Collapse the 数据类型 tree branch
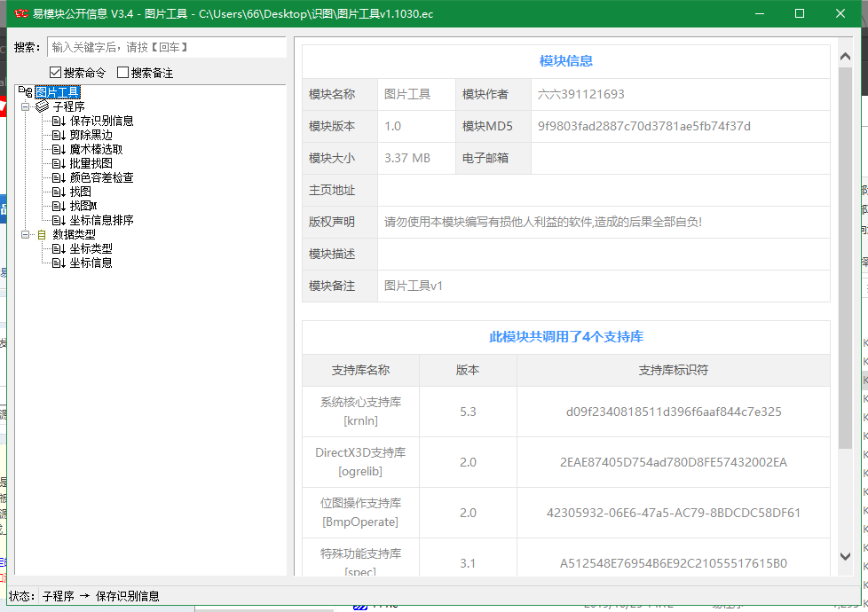Viewport: 868px width, 612px height. [x=25, y=234]
